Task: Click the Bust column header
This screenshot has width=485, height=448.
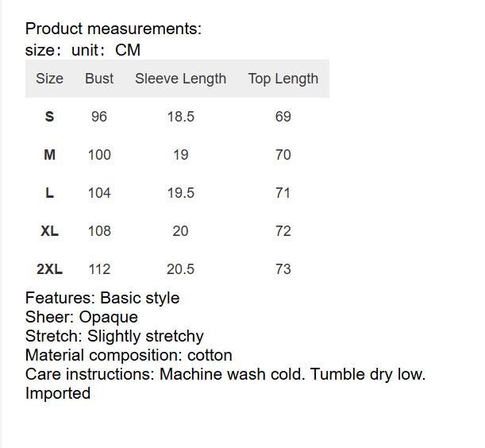Action: pyautogui.click(x=99, y=79)
